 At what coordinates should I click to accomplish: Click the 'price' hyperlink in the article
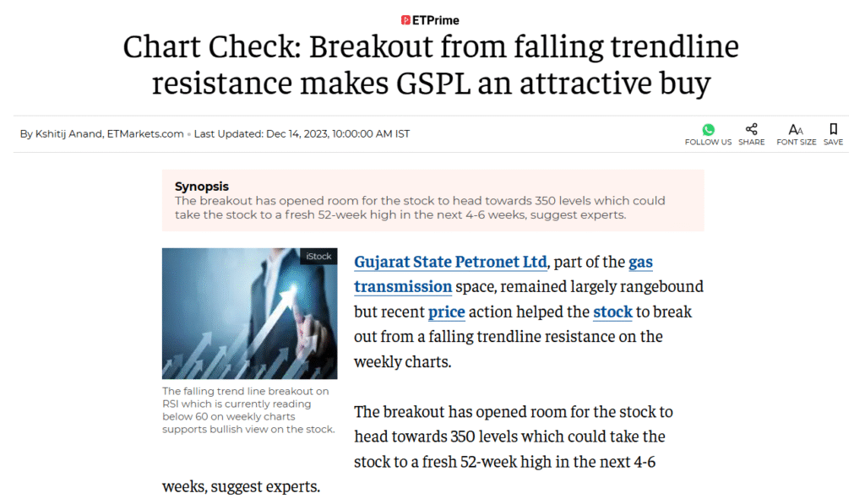pyautogui.click(x=447, y=312)
